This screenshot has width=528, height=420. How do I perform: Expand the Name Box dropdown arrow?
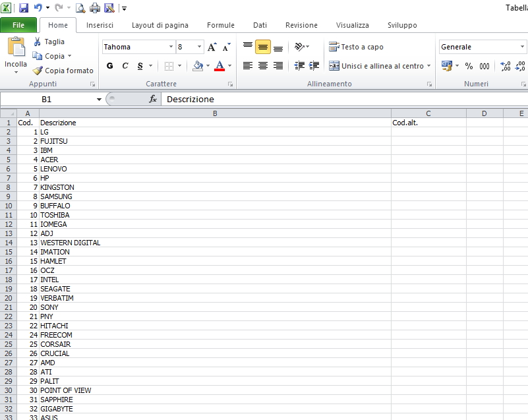point(99,100)
